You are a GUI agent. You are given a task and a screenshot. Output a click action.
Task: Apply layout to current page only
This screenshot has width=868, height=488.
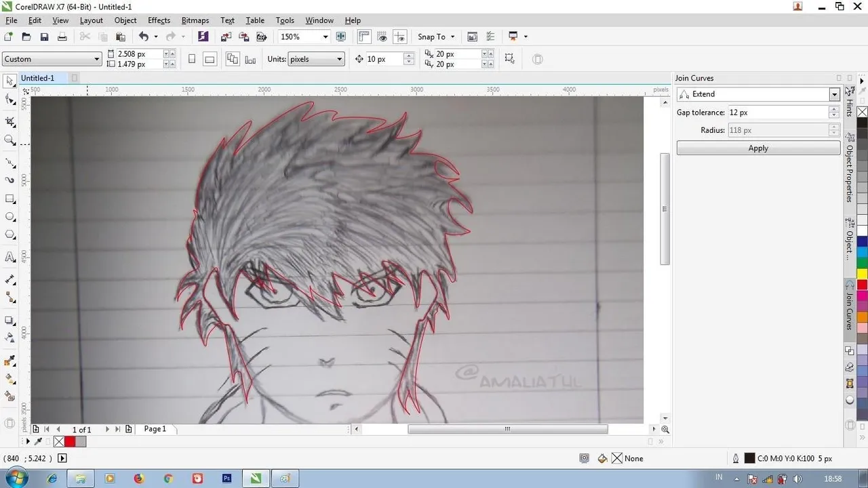point(250,59)
